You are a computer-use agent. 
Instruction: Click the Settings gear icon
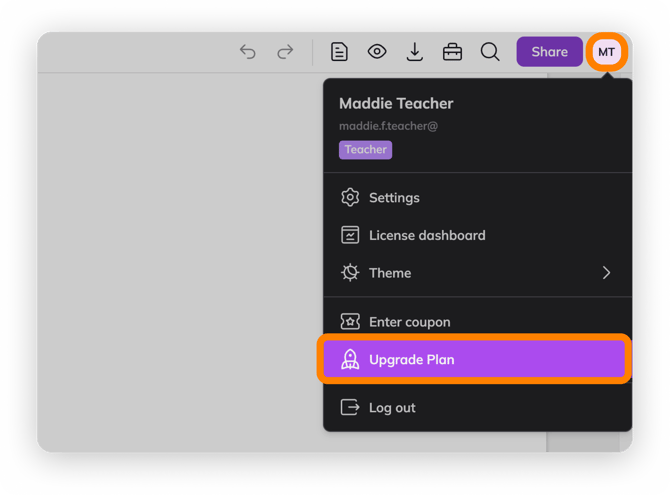click(x=350, y=197)
